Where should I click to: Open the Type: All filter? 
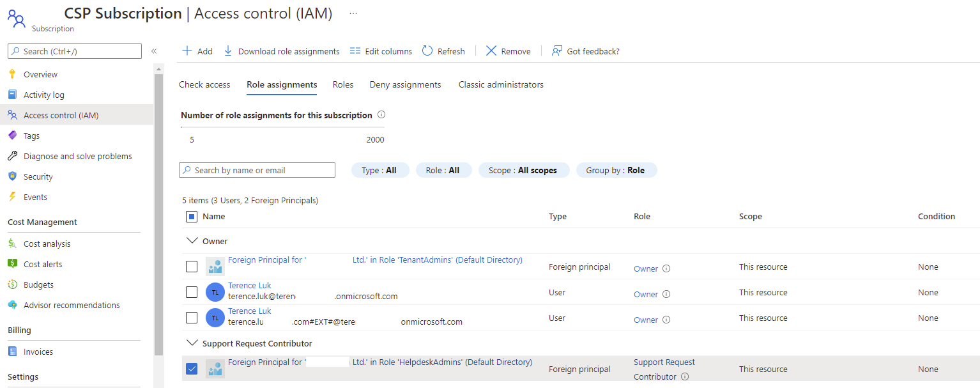coord(379,170)
